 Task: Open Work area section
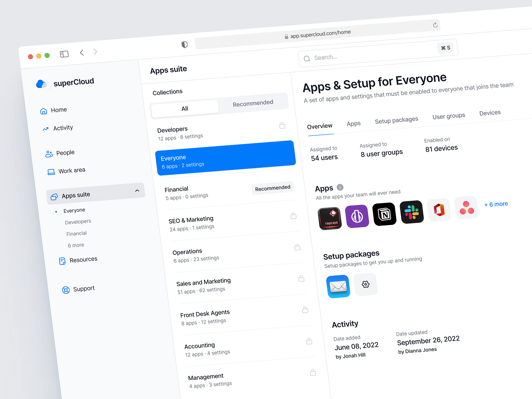[66, 171]
